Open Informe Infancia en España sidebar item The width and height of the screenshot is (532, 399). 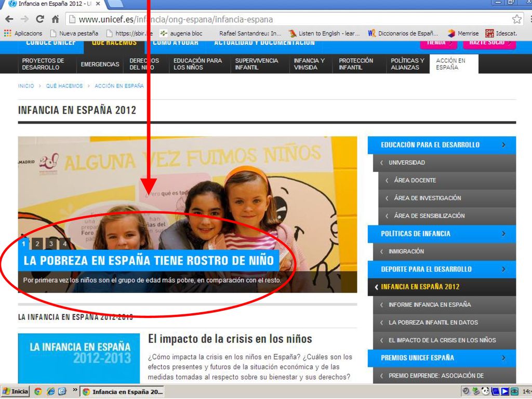(x=445, y=304)
